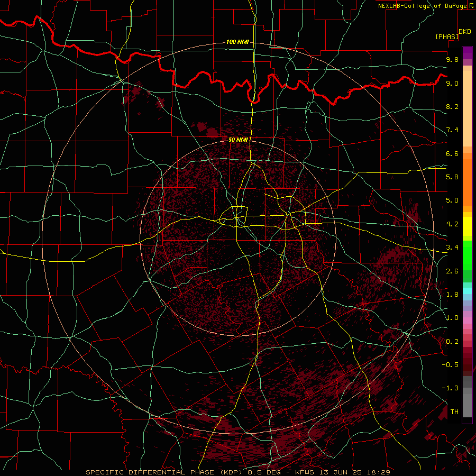Click the "0.5 DEG" elevation text
This screenshot has width=476, height=476.
pyautogui.click(x=264, y=472)
